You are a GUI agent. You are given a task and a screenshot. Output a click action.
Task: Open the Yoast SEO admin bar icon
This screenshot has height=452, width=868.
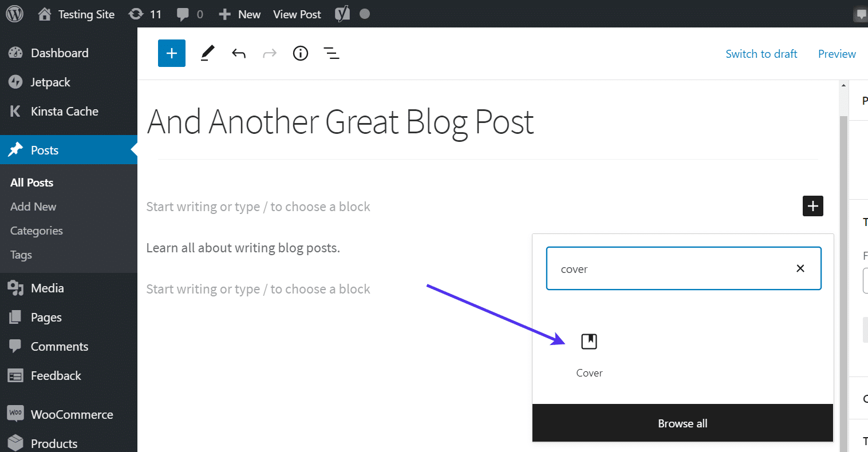click(x=342, y=14)
